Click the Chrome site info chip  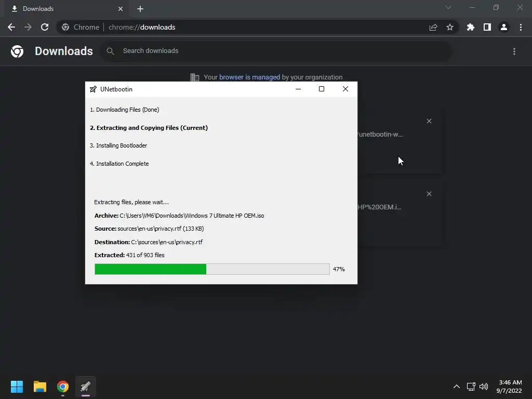click(81, 27)
